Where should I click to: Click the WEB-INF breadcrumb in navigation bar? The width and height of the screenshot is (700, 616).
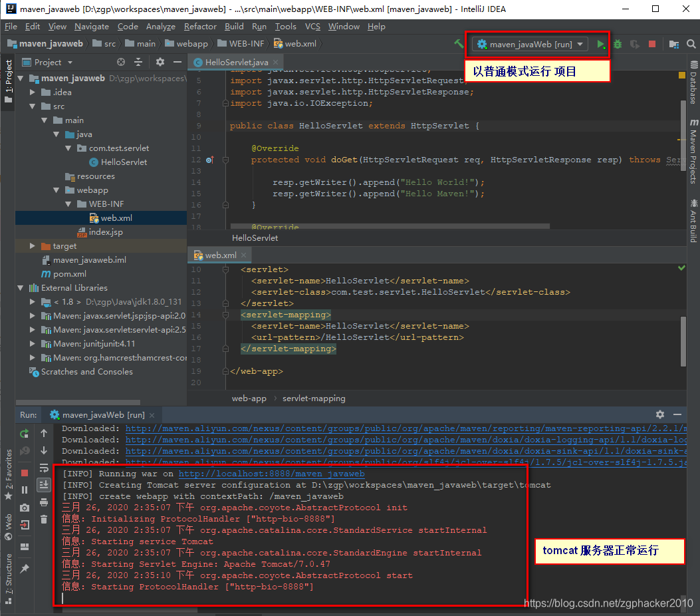[x=241, y=44]
